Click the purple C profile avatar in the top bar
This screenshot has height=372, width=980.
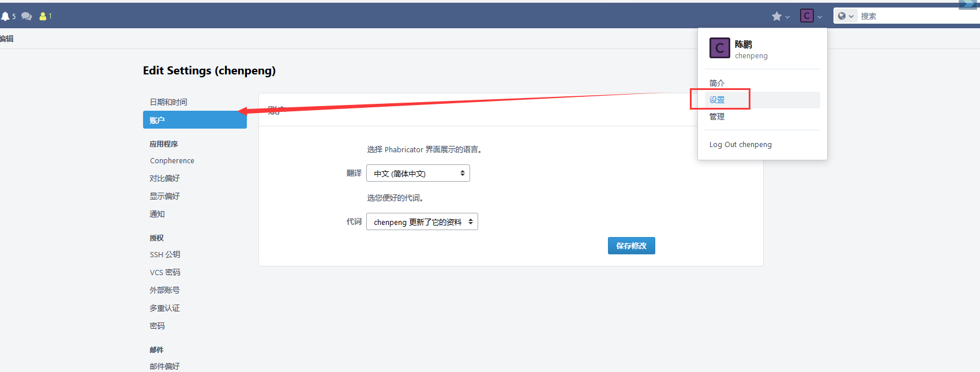pos(807,16)
